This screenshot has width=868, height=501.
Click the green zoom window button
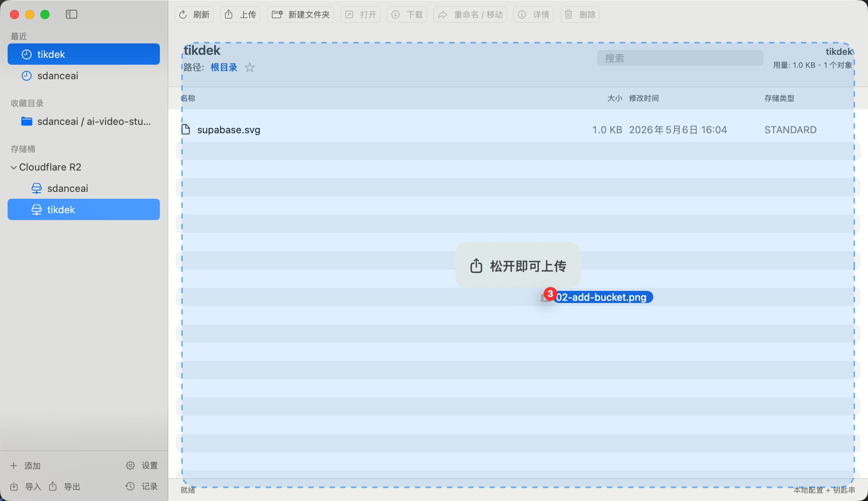[45, 14]
